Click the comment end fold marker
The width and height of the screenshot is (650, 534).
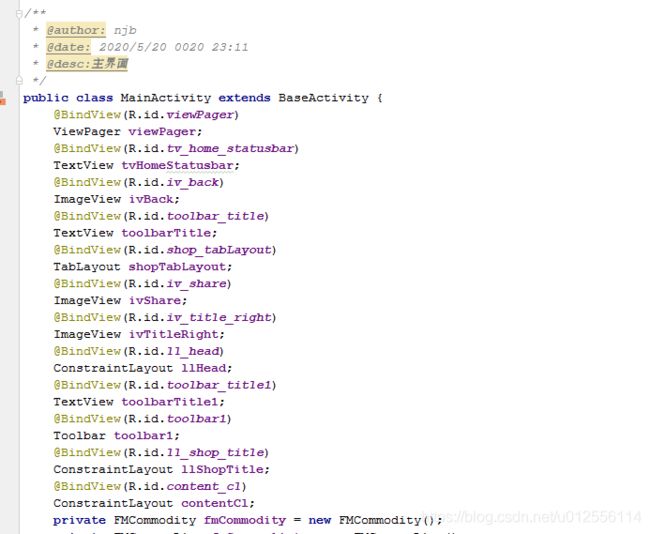point(19,80)
